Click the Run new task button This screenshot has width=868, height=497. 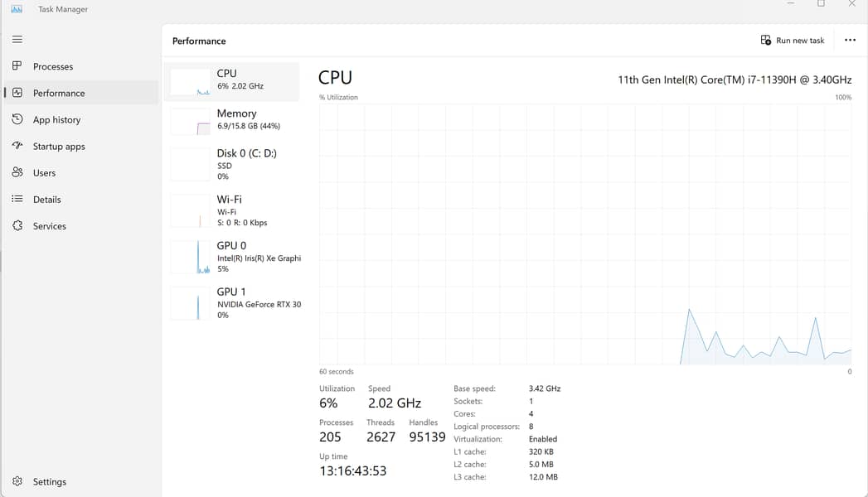(793, 41)
